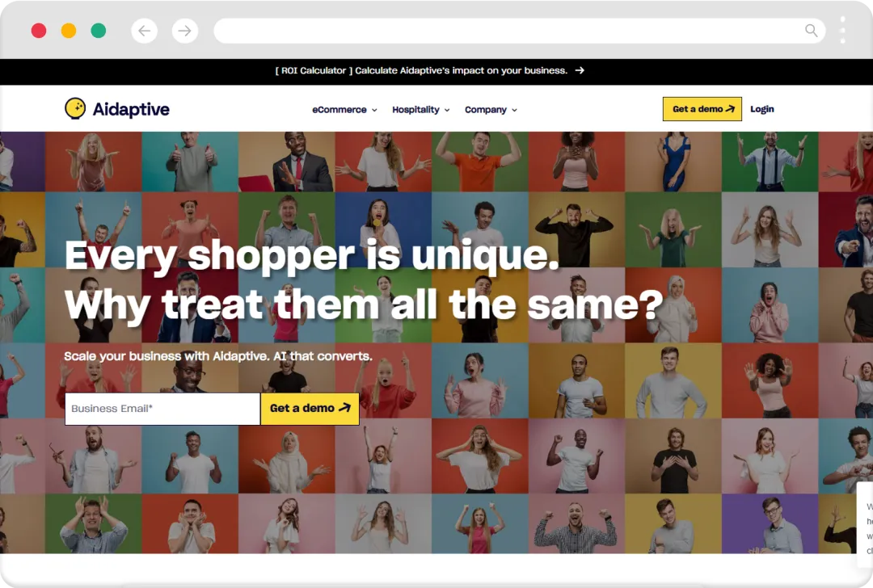Click the browser forward arrow button
The height and width of the screenshot is (588, 873).
185,31
